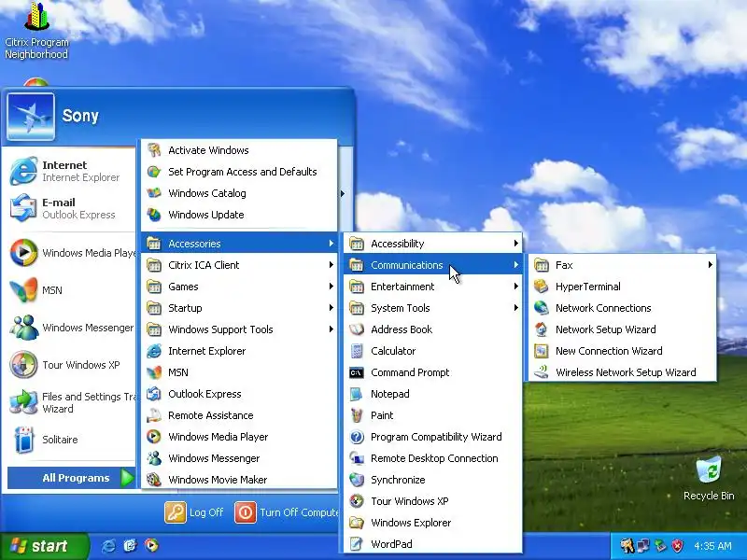Open the Recycle Bin desktop icon

pyautogui.click(x=709, y=479)
